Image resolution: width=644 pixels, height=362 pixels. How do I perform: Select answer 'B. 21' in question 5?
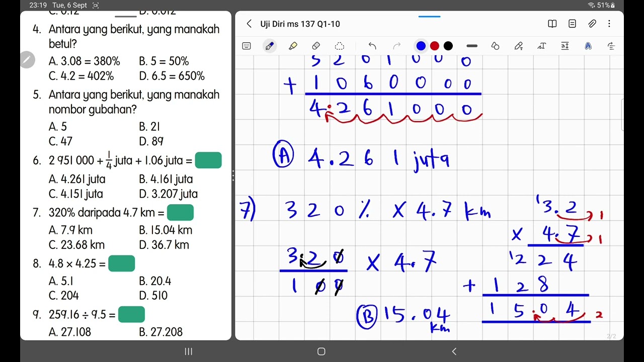pos(149,127)
